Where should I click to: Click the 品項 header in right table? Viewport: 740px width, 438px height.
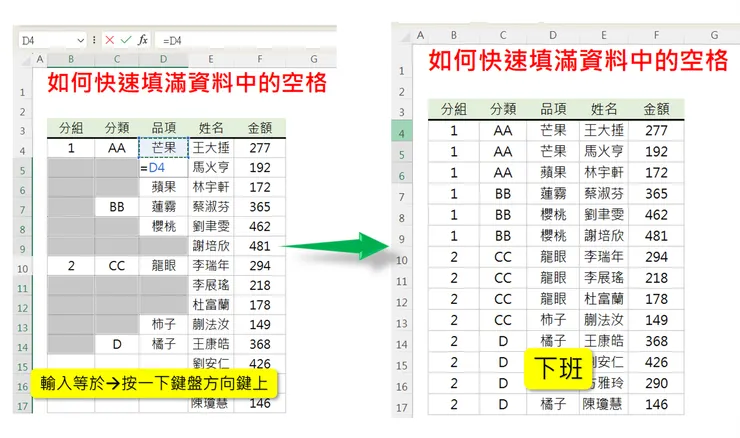[x=553, y=109]
